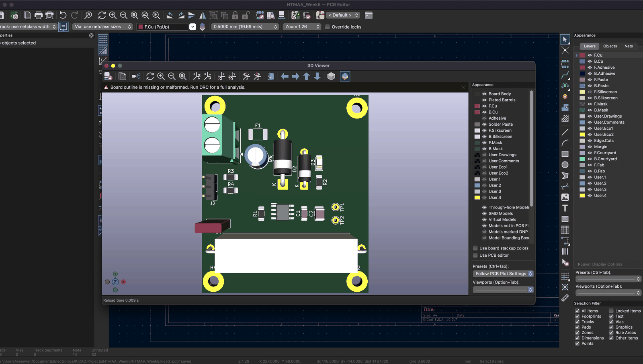
Task: Close the Properties panel
Action: [91, 35]
